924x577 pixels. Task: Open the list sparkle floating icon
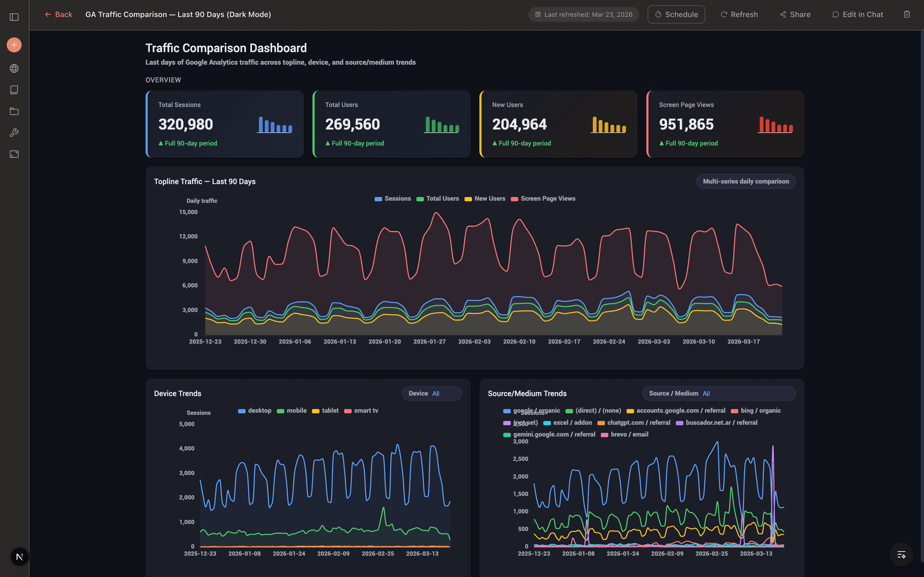click(x=901, y=555)
